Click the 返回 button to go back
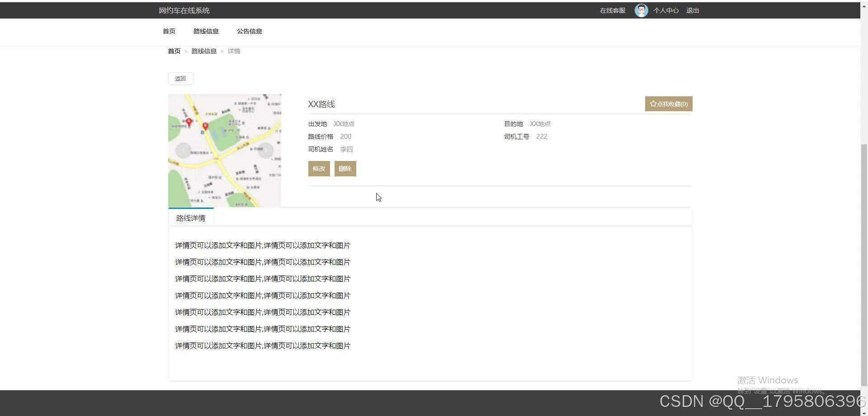The width and height of the screenshot is (868, 416). [180, 78]
